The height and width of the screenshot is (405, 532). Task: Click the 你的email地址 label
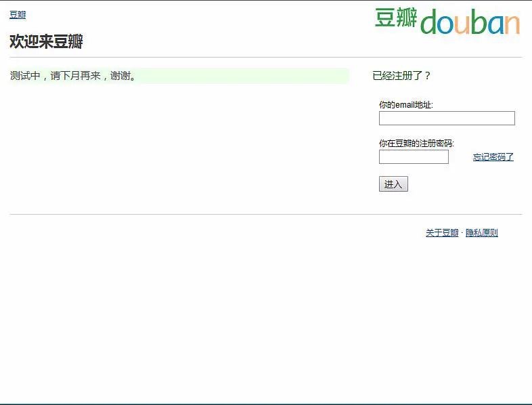(x=406, y=104)
